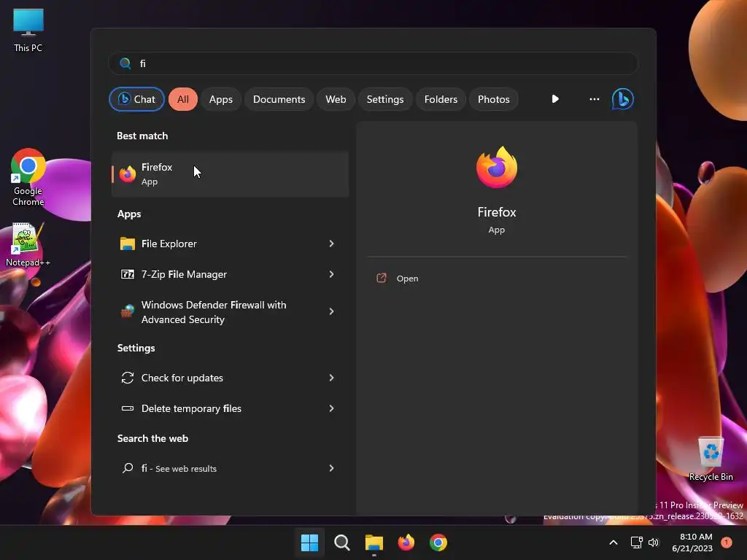The width and height of the screenshot is (747, 560).
Task: Switch to the Chat filter
Action: 136,99
